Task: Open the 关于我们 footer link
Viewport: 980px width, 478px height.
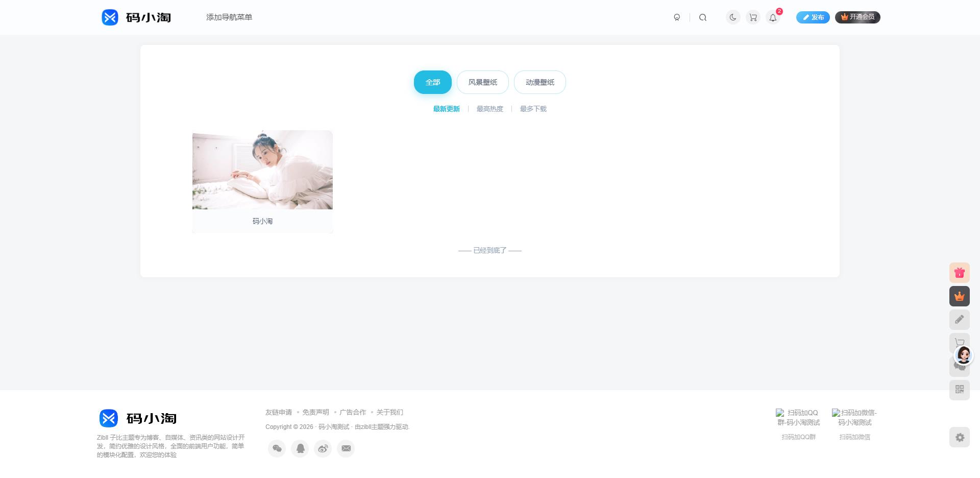Action: tap(390, 412)
